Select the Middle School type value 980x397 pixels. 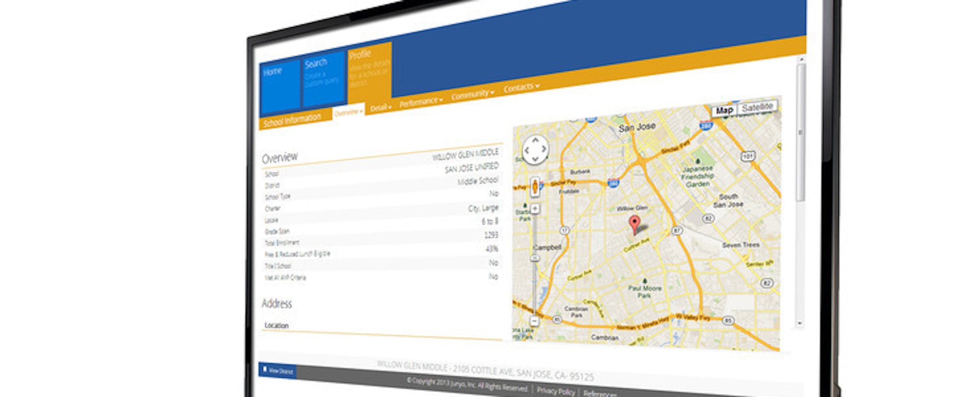click(478, 181)
